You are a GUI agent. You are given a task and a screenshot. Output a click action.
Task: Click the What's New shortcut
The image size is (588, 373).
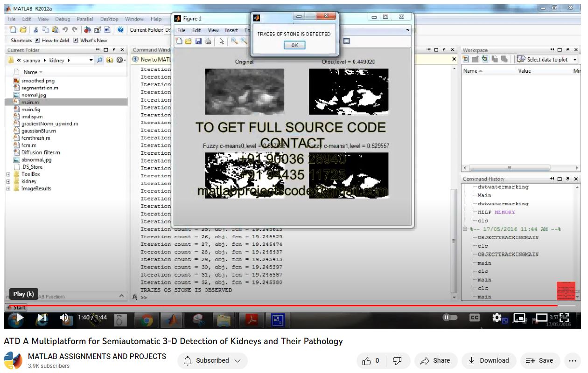[90, 41]
